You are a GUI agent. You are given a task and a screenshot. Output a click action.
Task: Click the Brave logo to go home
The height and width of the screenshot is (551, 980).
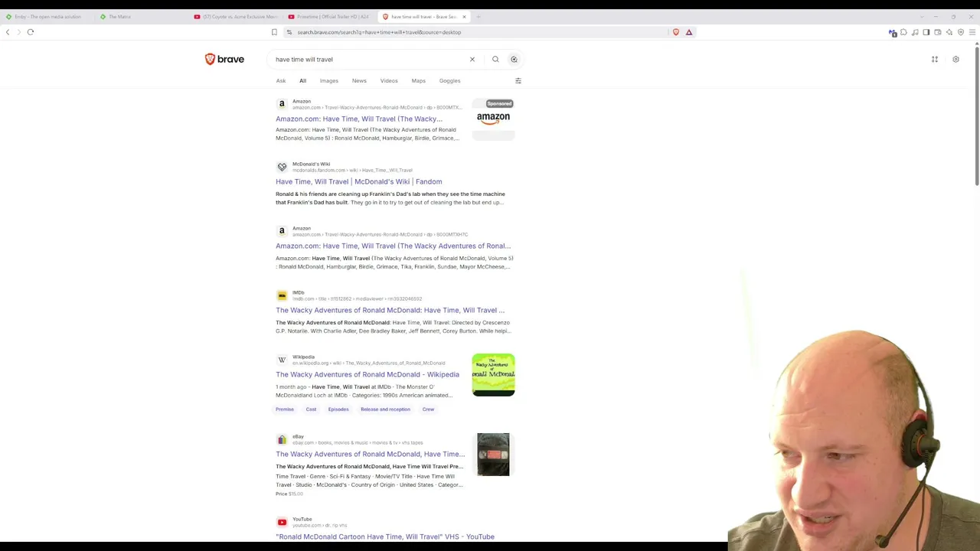(x=224, y=59)
